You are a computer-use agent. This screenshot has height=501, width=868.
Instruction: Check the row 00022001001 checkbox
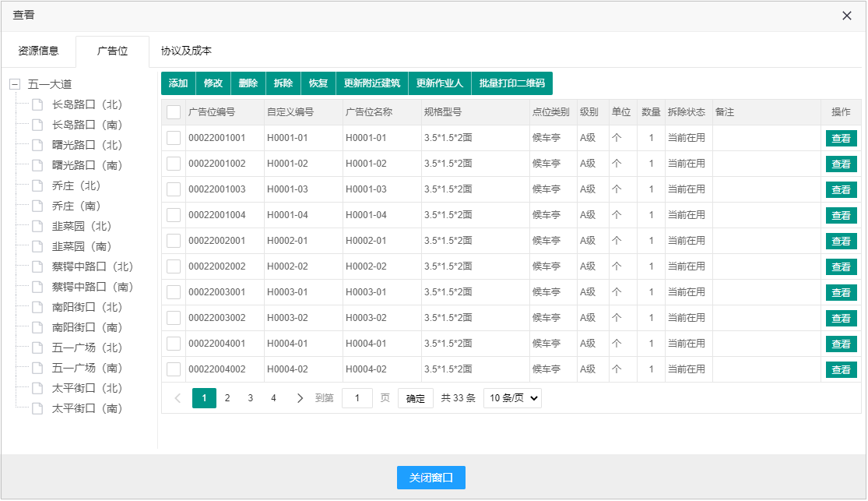174,137
